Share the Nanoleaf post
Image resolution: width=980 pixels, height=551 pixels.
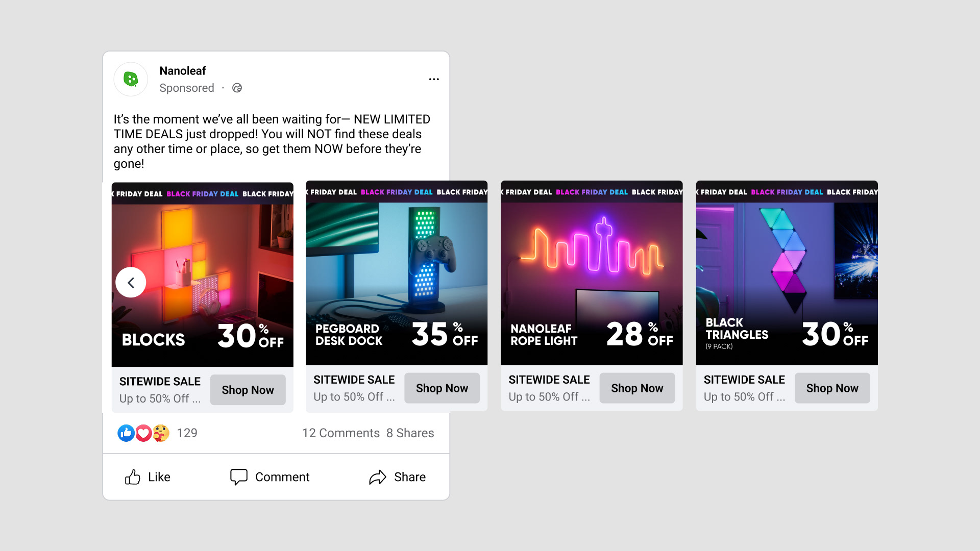pos(398,477)
